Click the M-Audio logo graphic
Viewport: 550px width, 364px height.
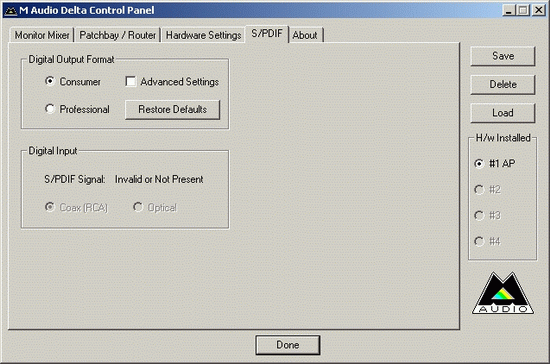tap(503, 293)
